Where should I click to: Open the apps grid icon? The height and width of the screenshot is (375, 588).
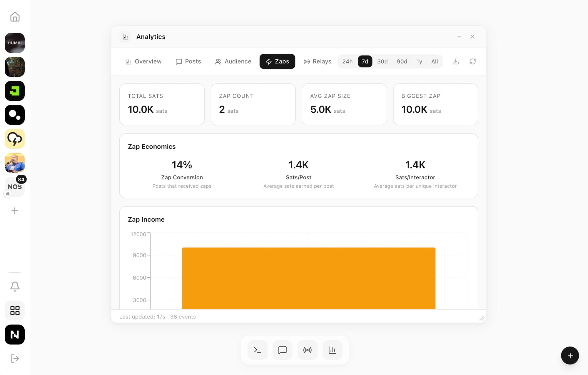point(15,310)
